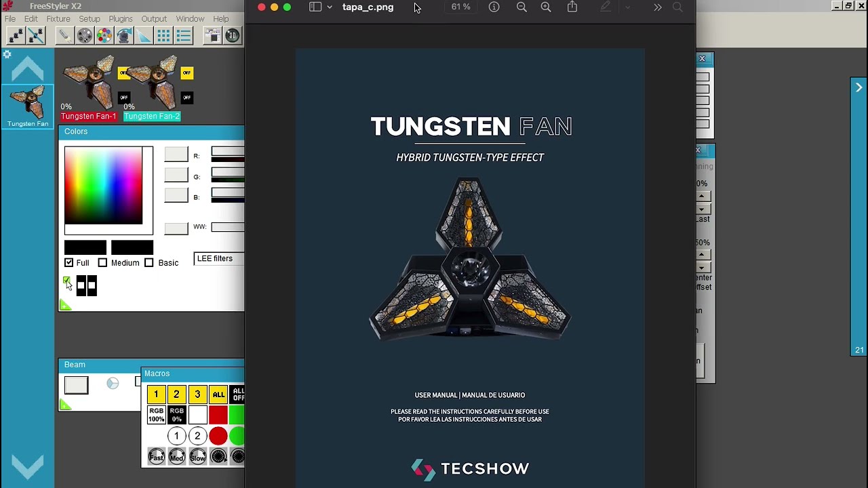Select the Fast speed macro
Viewport: 868px width, 488px height.
point(156,457)
